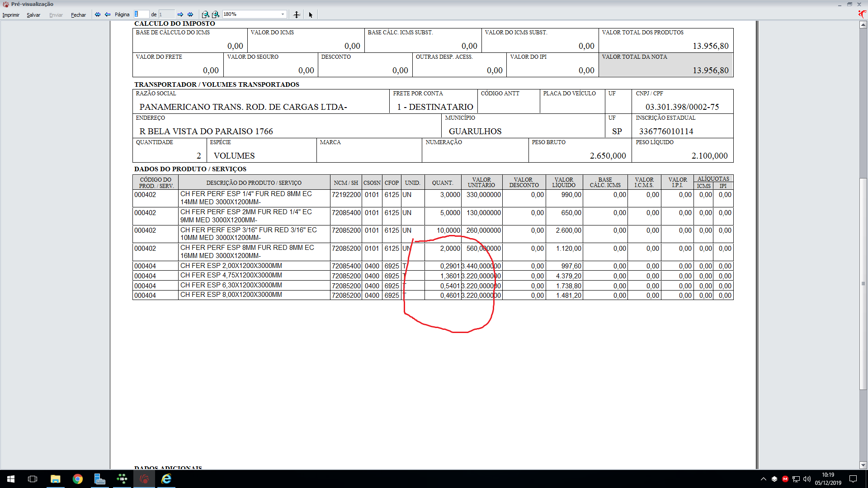Image resolution: width=868 pixels, height=488 pixels.
Task: Click the quantity cell 10,0000
Action: click(448, 230)
